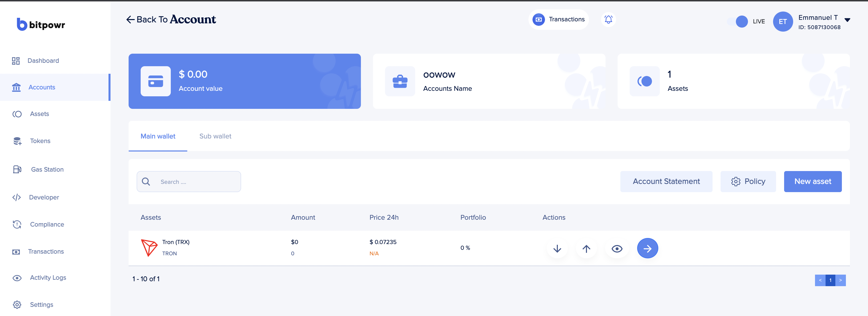
Task: Click the Gas Station sidebar icon
Action: tap(17, 169)
